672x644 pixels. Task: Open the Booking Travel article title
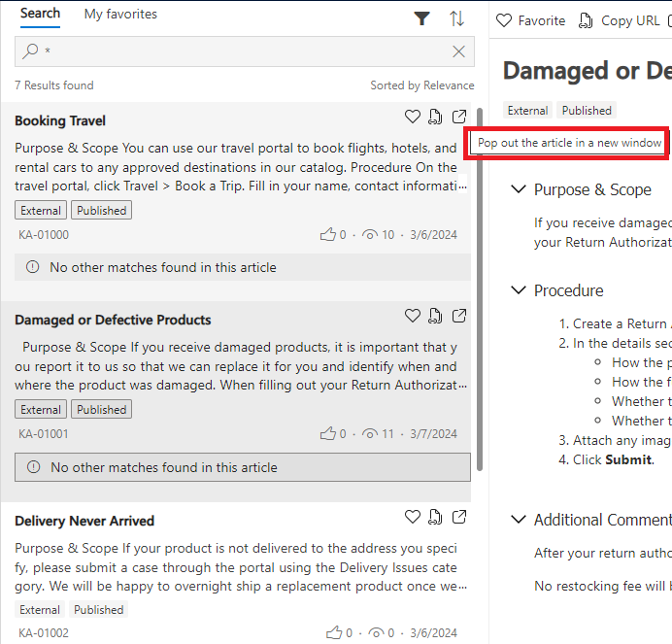[x=60, y=120]
